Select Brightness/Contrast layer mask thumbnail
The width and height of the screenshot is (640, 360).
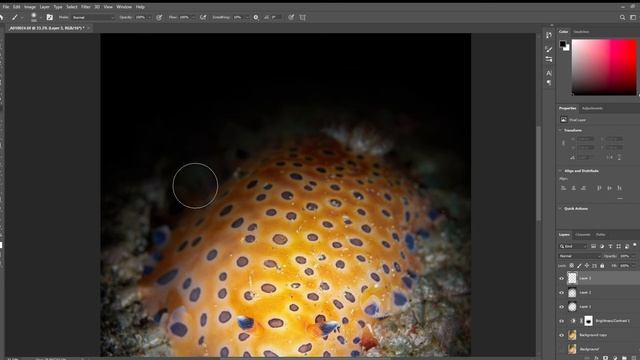(x=588, y=321)
